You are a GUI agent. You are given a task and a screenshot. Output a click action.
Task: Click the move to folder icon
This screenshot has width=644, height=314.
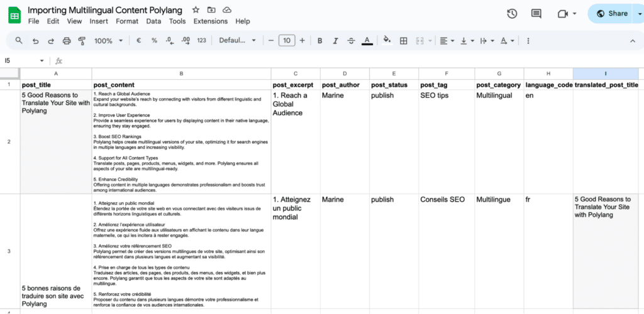[x=211, y=10]
